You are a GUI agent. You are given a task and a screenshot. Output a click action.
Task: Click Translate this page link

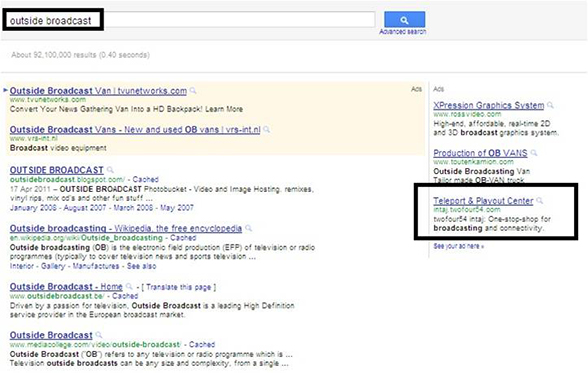[x=178, y=288]
